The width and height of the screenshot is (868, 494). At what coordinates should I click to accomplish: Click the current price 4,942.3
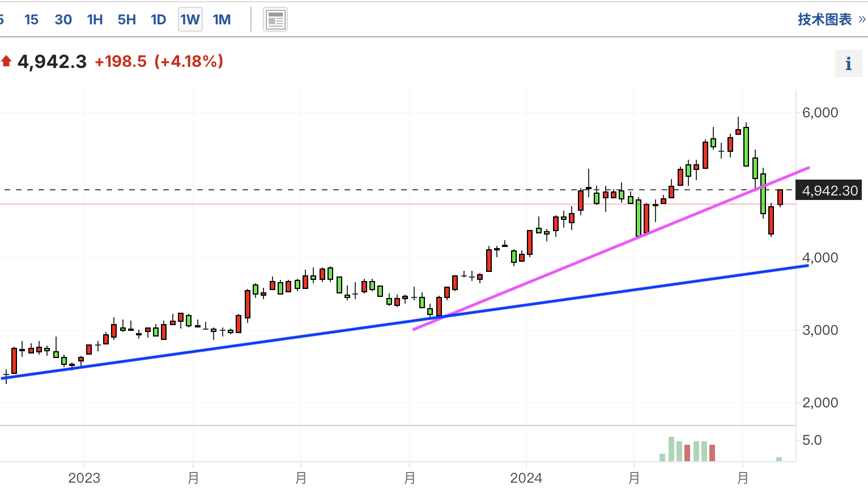52,61
